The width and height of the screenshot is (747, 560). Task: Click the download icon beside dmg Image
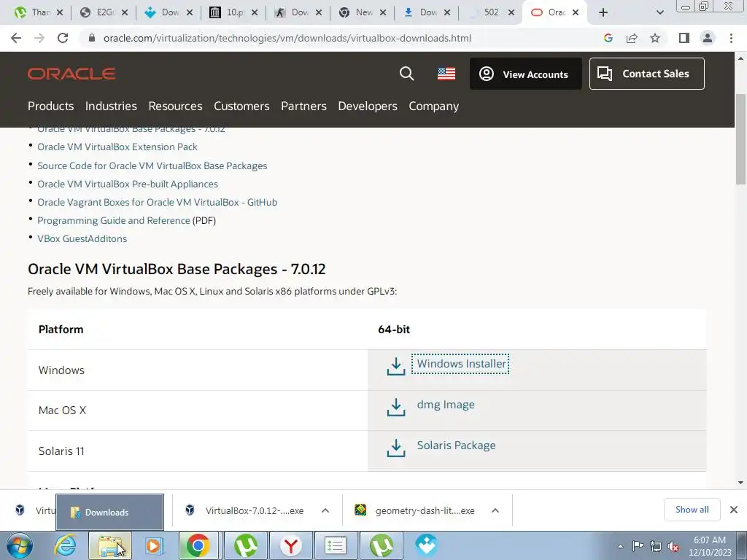point(396,407)
